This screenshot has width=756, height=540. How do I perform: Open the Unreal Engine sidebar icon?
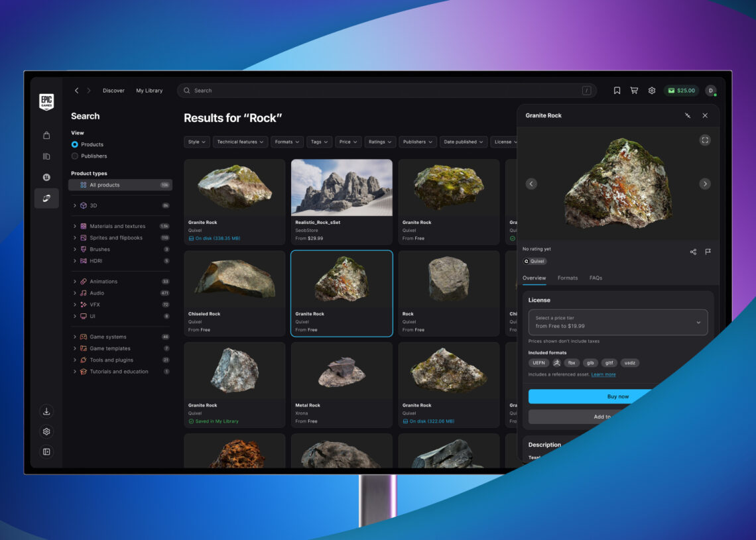click(46, 178)
